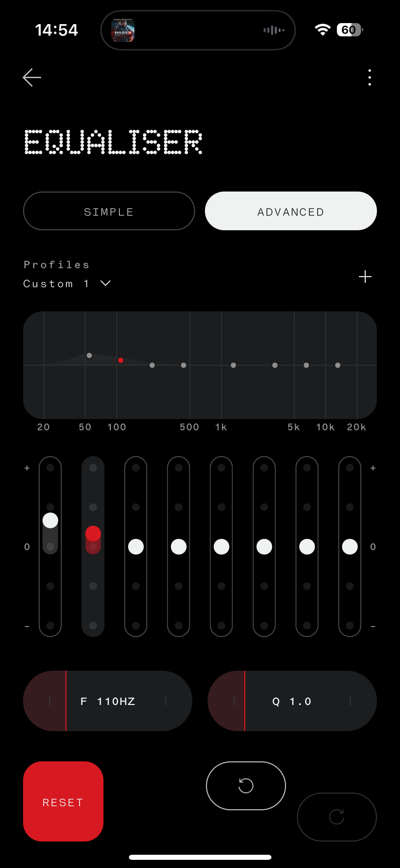This screenshot has width=400, height=868.
Task: Tap the Wi-Fi status icon
Action: pyautogui.click(x=322, y=30)
